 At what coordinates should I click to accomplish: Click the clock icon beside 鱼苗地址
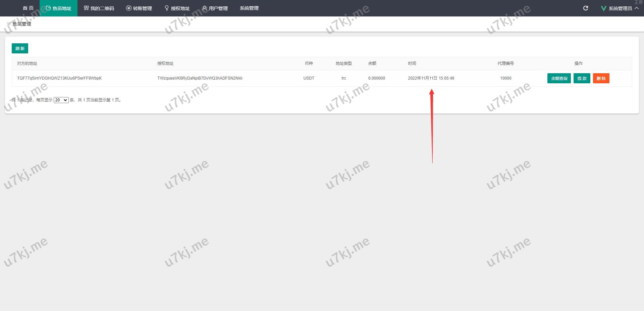tap(48, 8)
